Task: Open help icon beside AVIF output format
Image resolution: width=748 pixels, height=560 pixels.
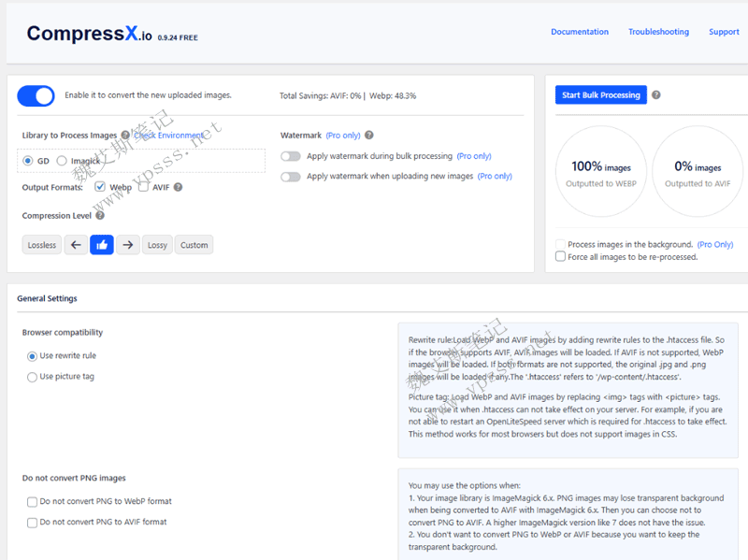Action: coord(178,187)
